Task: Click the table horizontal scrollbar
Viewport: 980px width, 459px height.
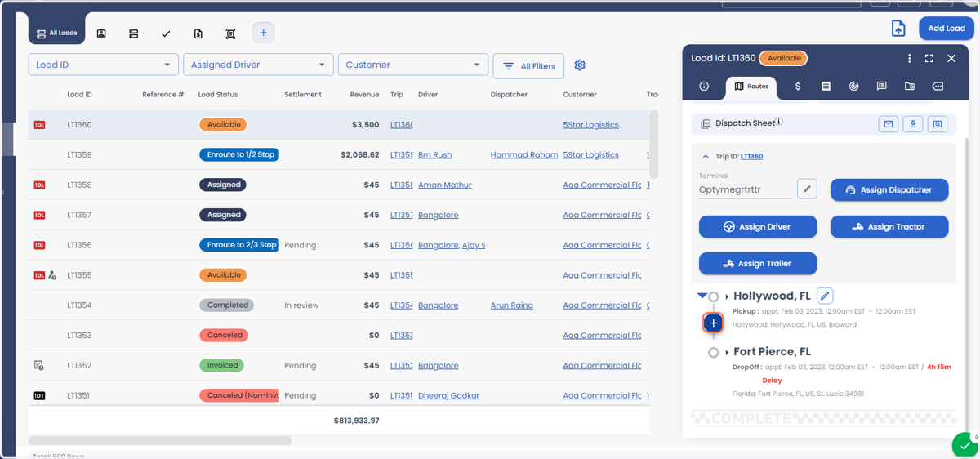Action: click(x=160, y=440)
